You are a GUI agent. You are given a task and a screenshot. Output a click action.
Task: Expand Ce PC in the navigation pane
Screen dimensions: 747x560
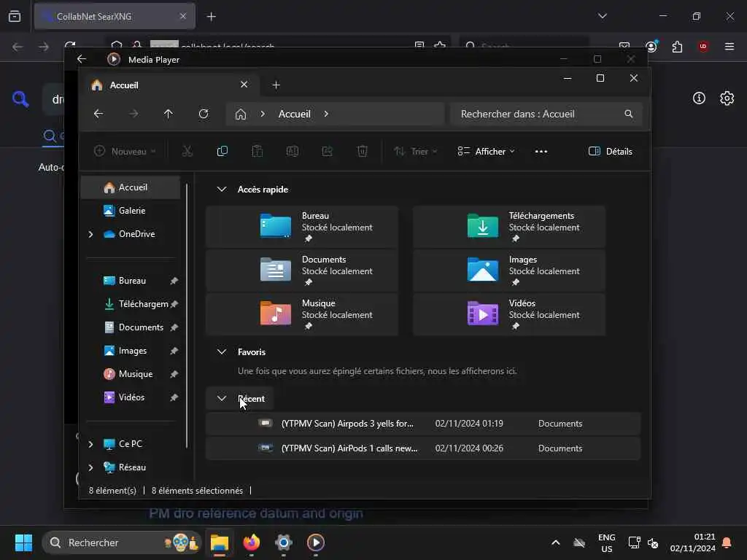click(90, 444)
